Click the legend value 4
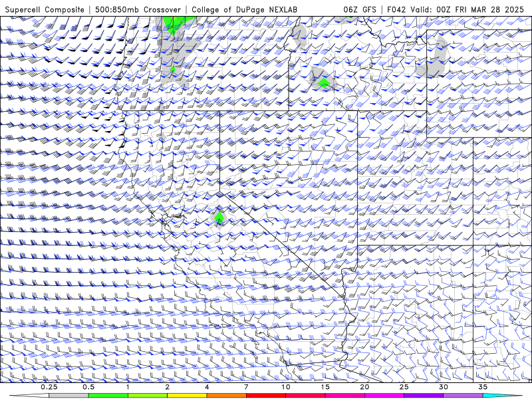The height and width of the screenshot is (399, 532). 207,387
